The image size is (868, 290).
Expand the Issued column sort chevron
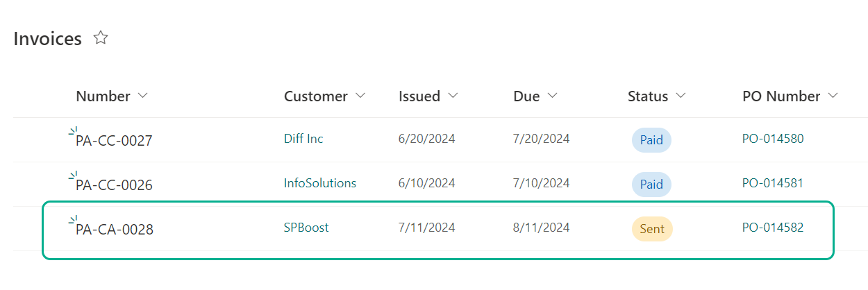[453, 96]
